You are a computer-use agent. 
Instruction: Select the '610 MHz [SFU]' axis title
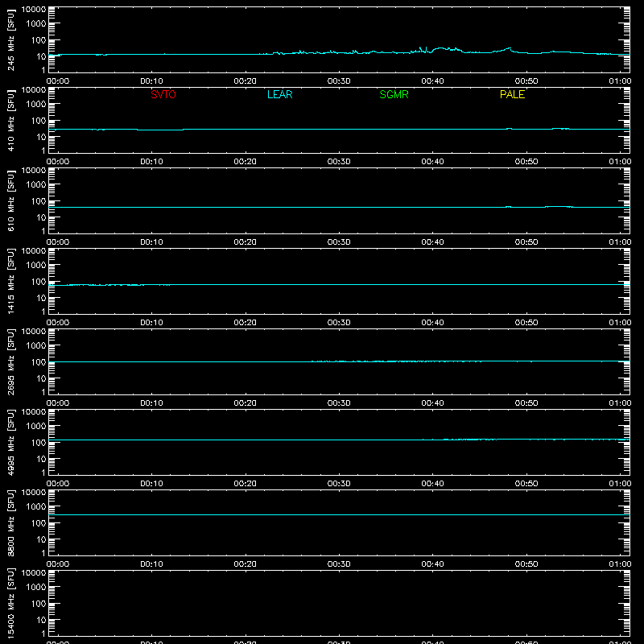point(11,200)
